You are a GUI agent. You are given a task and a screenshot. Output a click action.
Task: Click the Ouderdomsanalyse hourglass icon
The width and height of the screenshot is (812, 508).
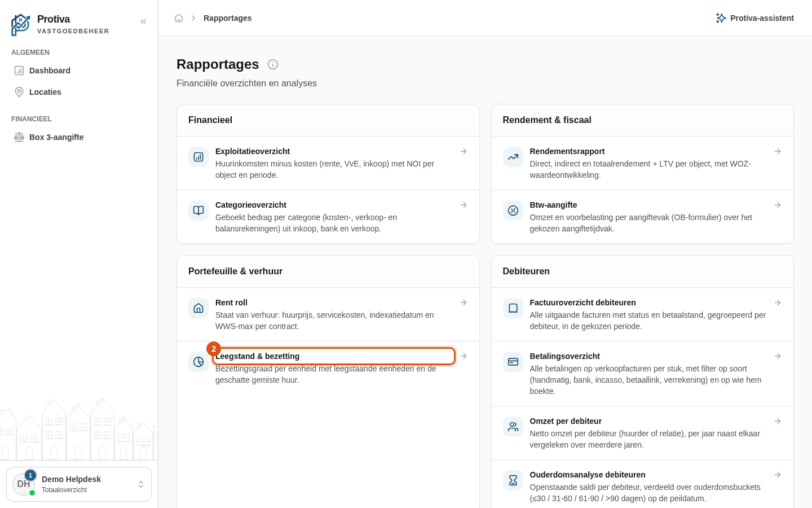(x=513, y=480)
